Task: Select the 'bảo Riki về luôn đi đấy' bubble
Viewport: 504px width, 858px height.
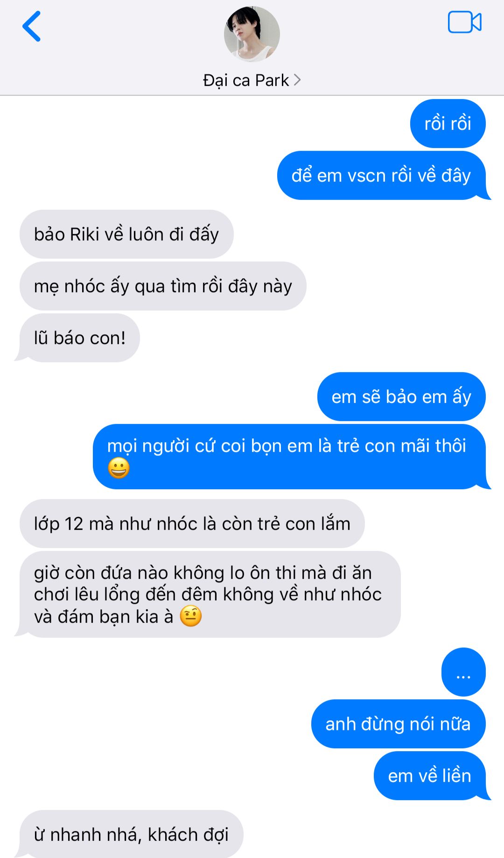Action: [126, 234]
